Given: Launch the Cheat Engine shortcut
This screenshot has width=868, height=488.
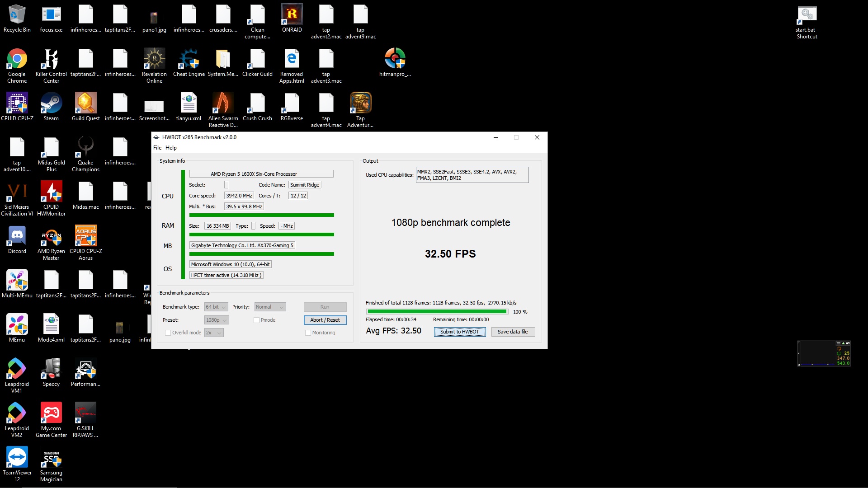Looking at the screenshot, I should [189, 62].
